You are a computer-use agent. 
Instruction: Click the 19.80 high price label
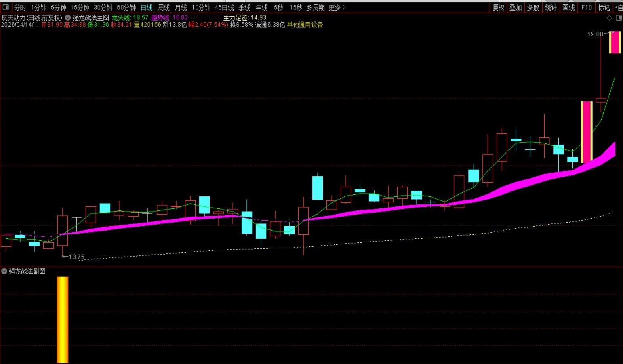(x=595, y=34)
